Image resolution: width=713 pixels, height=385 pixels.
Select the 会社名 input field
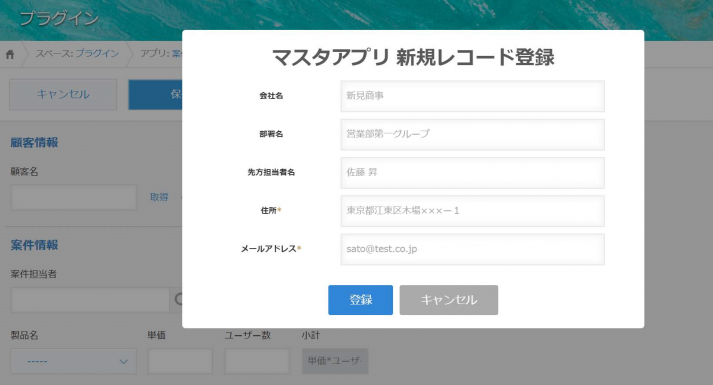point(472,96)
